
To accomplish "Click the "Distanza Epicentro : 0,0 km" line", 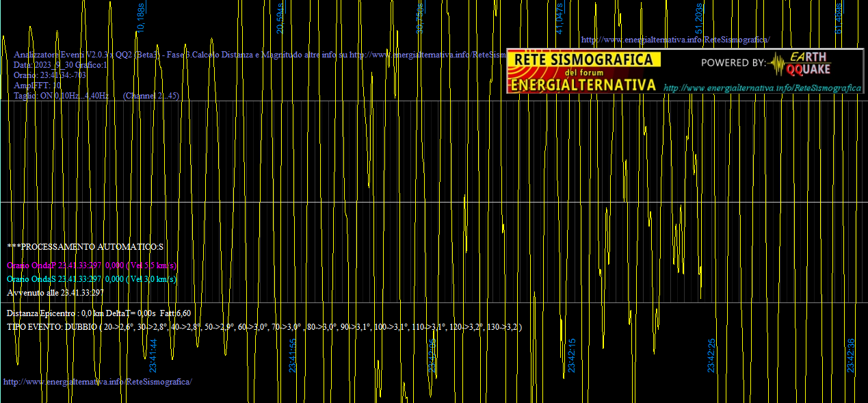I will click(x=98, y=313).
